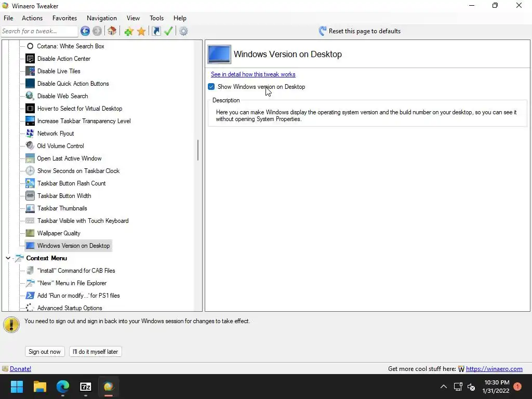Click the Donate! link

[20, 369]
